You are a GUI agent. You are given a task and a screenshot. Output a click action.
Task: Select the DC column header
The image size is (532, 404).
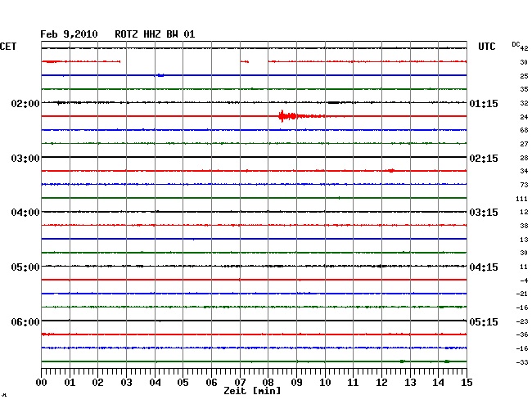click(x=516, y=44)
